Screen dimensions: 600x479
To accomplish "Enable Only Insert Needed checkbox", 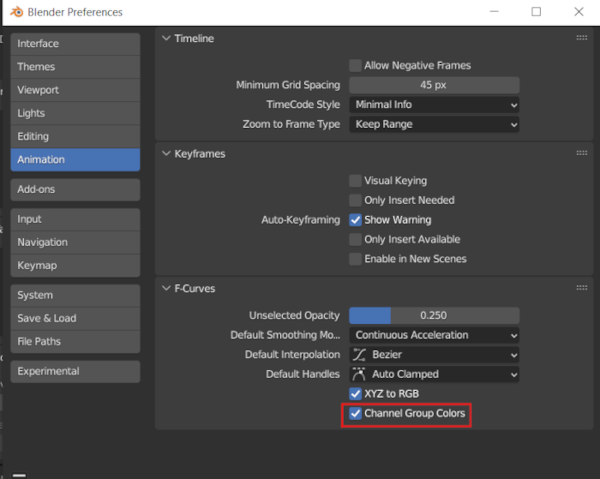I will pos(355,200).
